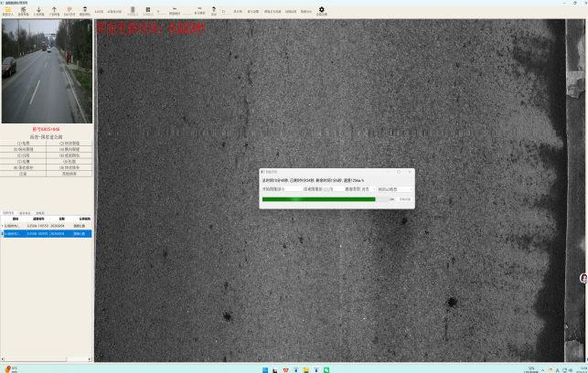Select the unnumbered bottom-right other distress button

click(69, 174)
